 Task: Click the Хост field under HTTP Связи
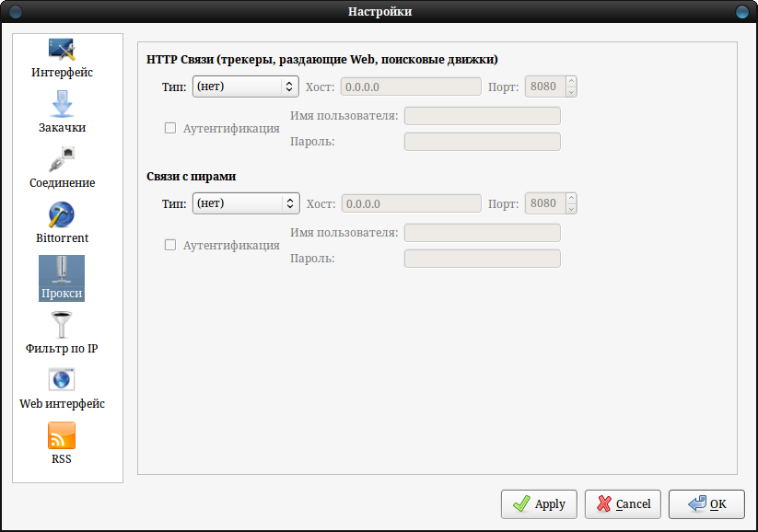(411, 87)
